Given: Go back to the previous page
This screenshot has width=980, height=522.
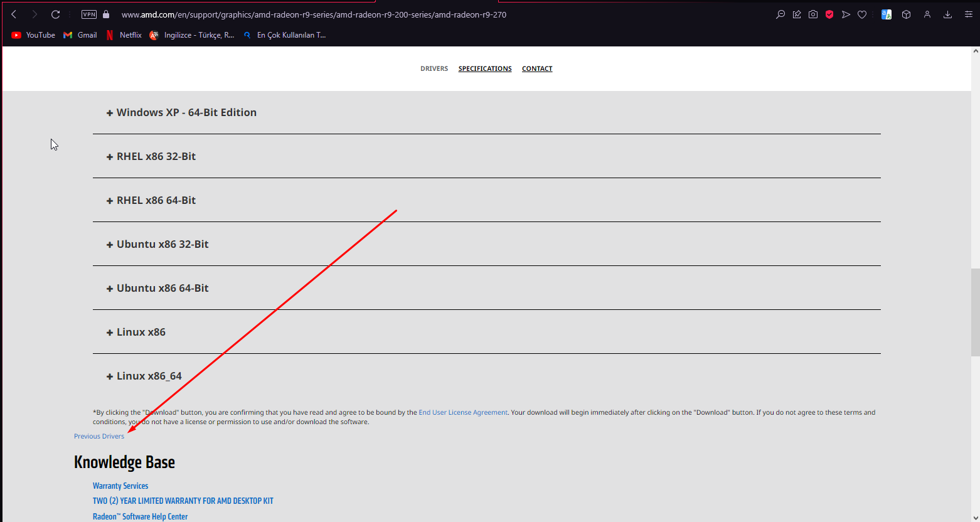Looking at the screenshot, I should [14, 14].
